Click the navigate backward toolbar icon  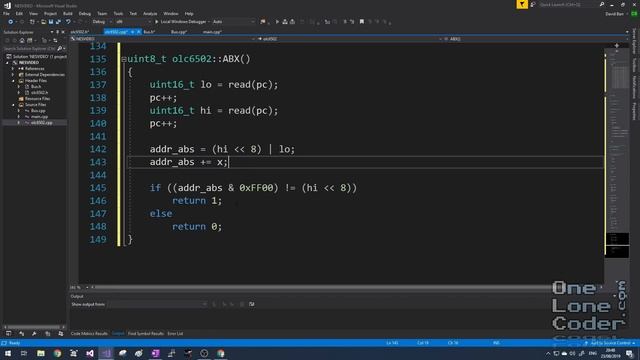tap(11, 22)
